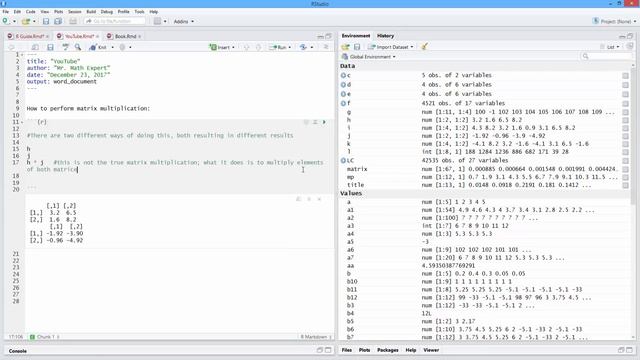
Task: Click the Go to file/function field
Action: coord(115,21)
